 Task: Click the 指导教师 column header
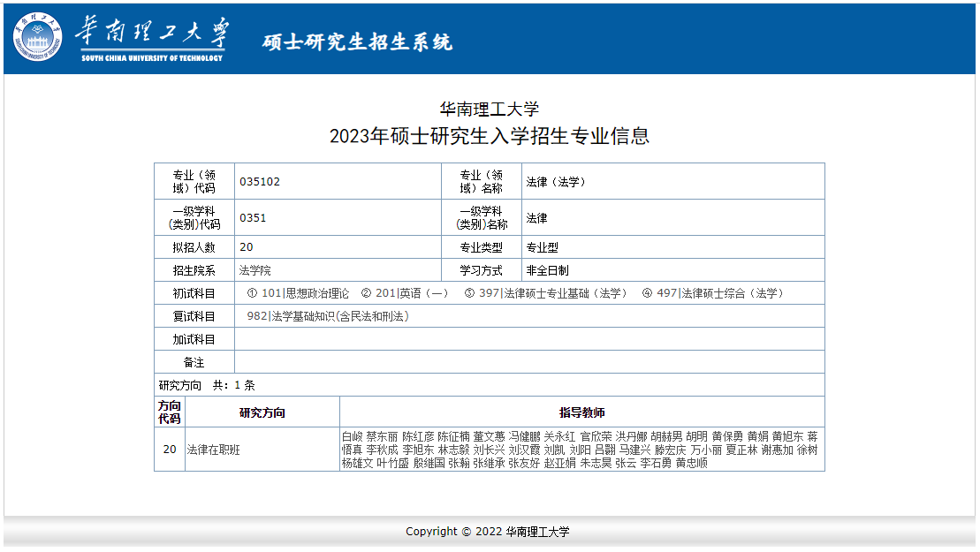(x=581, y=412)
